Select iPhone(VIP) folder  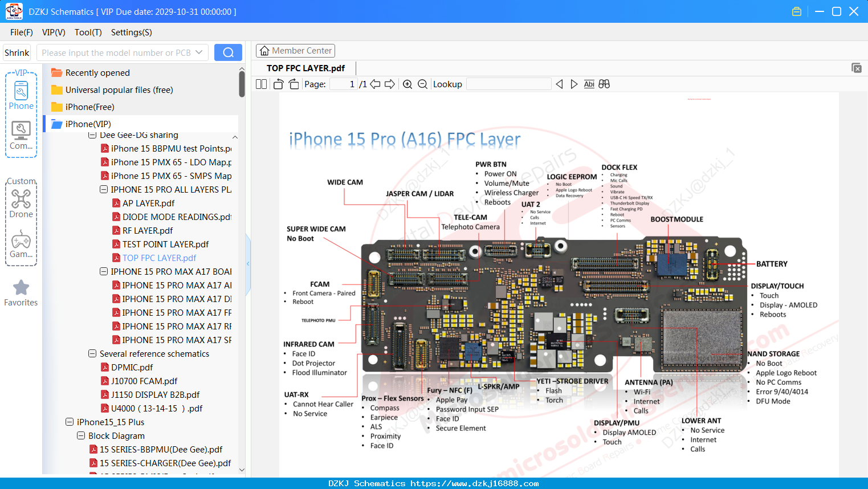[88, 124]
